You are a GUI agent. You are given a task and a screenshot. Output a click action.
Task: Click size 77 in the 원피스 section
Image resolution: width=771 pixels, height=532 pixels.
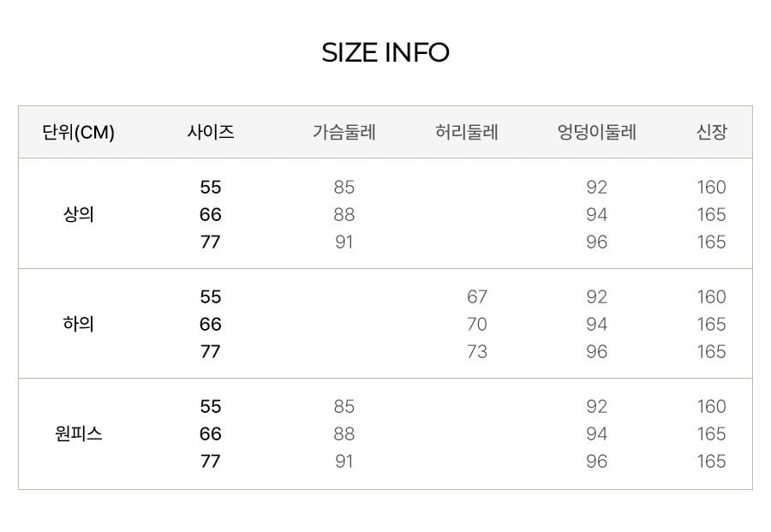[x=211, y=461]
